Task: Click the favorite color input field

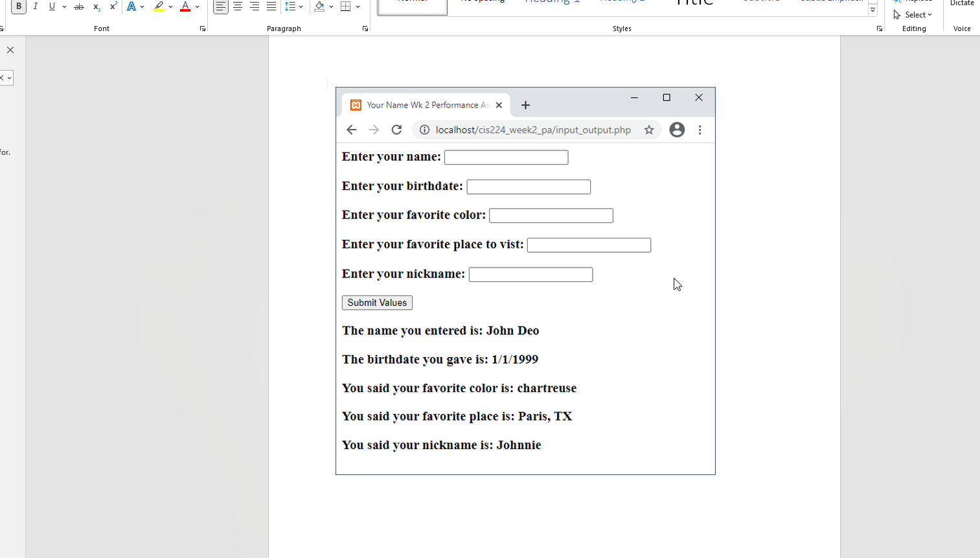Action: 551,216
